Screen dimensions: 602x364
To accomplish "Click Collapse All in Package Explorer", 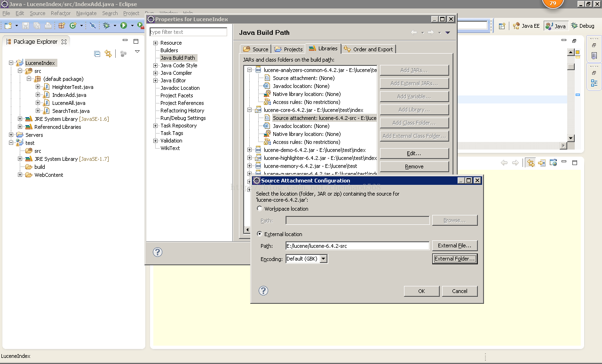I will coord(97,54).
